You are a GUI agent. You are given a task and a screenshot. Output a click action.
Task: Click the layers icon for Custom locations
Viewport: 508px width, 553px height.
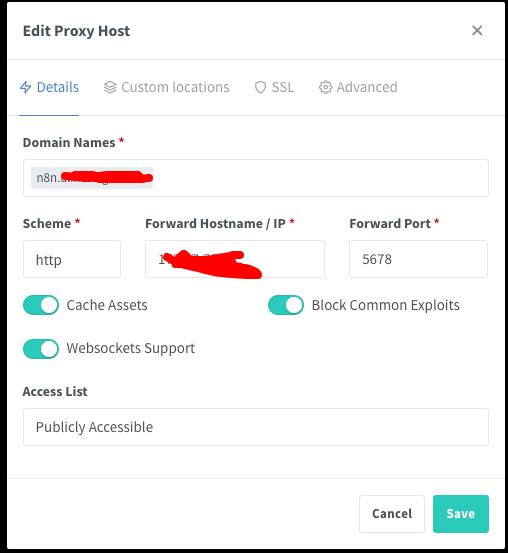[110, 87]
